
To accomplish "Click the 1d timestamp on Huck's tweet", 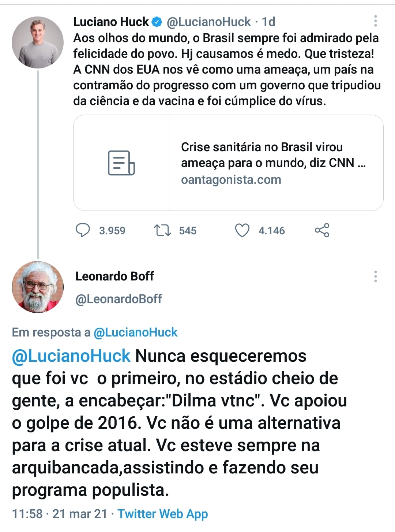I will (269, 22).
